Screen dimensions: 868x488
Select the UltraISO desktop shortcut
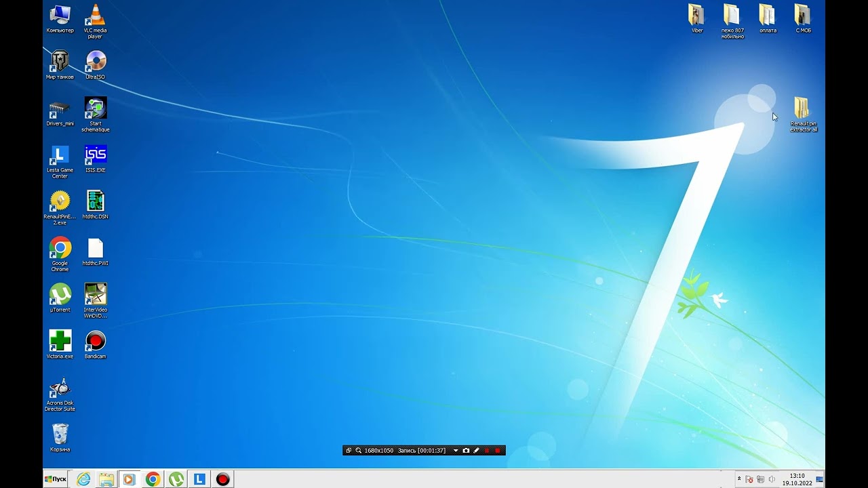coord(95,65)
